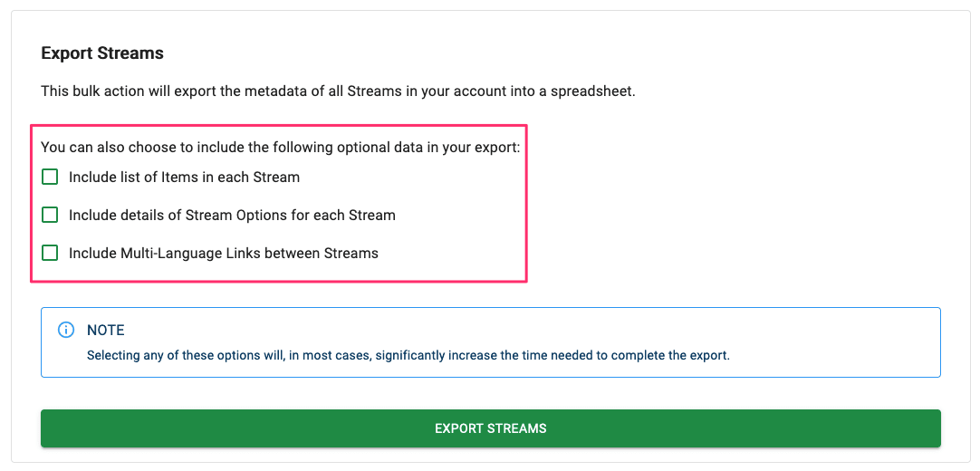This screenshot has width=980, height=471.
Task: Click the green EXPORT STREAMS button
Action: (x=491, y=428)
